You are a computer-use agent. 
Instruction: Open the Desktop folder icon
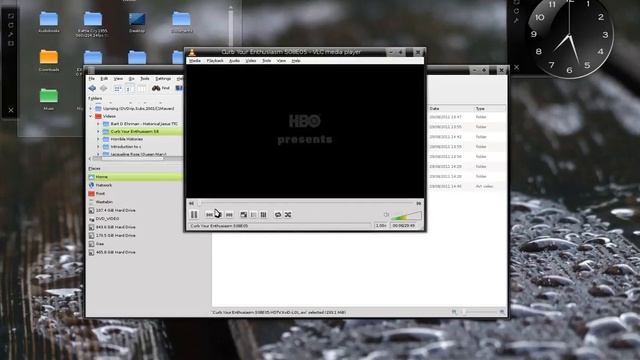click(137, 22)
